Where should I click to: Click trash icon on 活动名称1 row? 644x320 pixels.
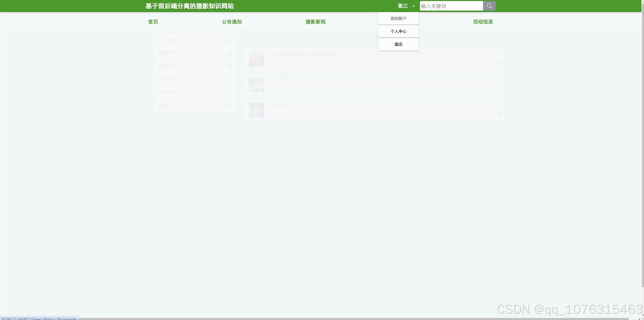[x=499, y=114]
